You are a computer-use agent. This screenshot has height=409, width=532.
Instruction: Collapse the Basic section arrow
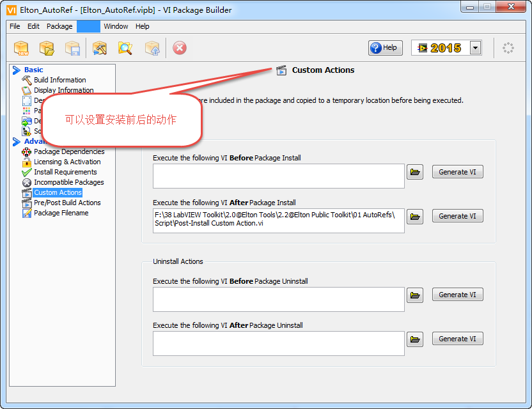tap(16, 70)
